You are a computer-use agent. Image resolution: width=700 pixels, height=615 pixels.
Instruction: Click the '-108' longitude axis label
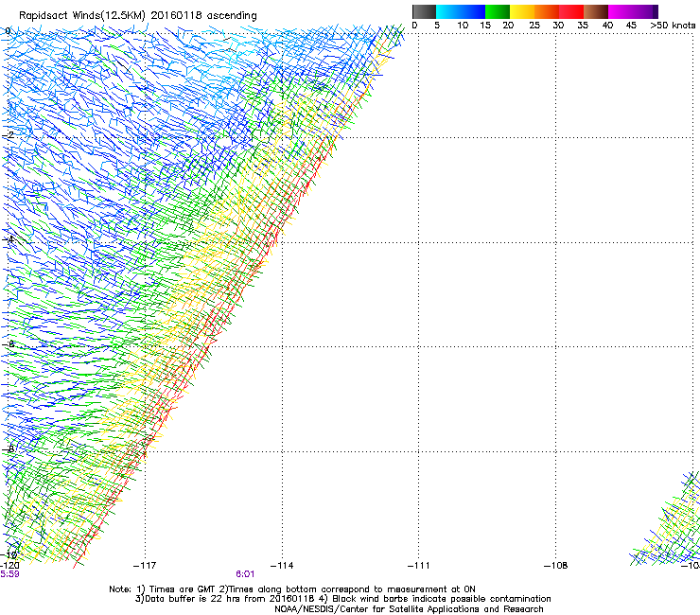555,566
